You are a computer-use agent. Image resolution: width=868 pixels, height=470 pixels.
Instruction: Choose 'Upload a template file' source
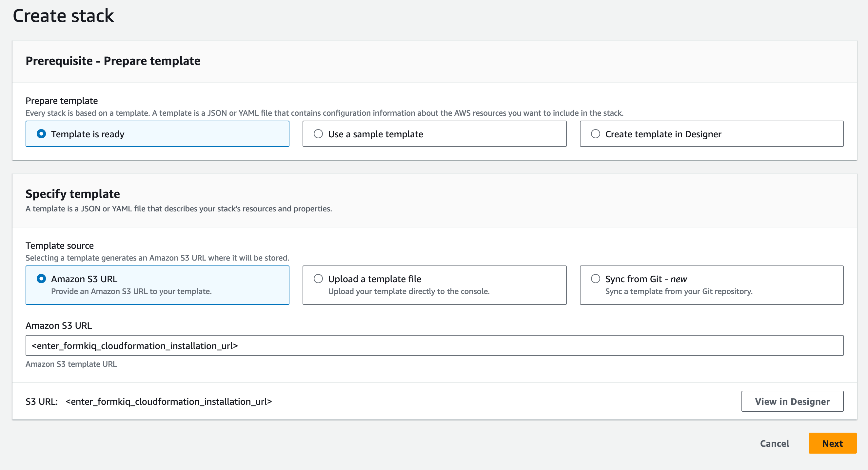coord(434,285)
